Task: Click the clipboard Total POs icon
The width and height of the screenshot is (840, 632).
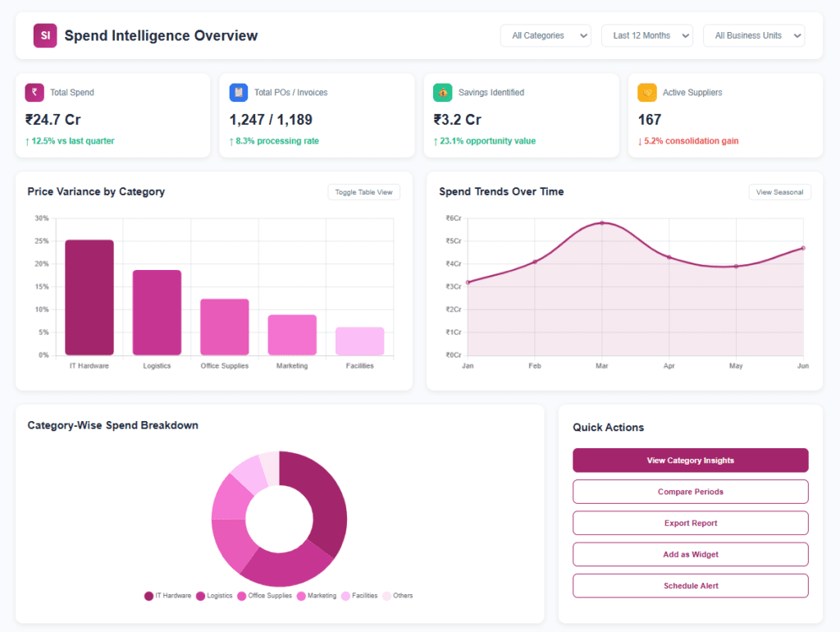Action: pos(239,92)
